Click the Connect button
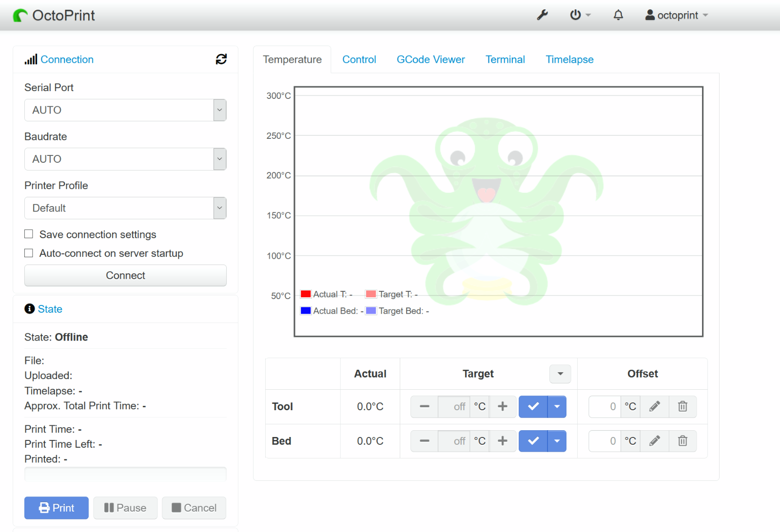780x532 pixels. point(125,275)
